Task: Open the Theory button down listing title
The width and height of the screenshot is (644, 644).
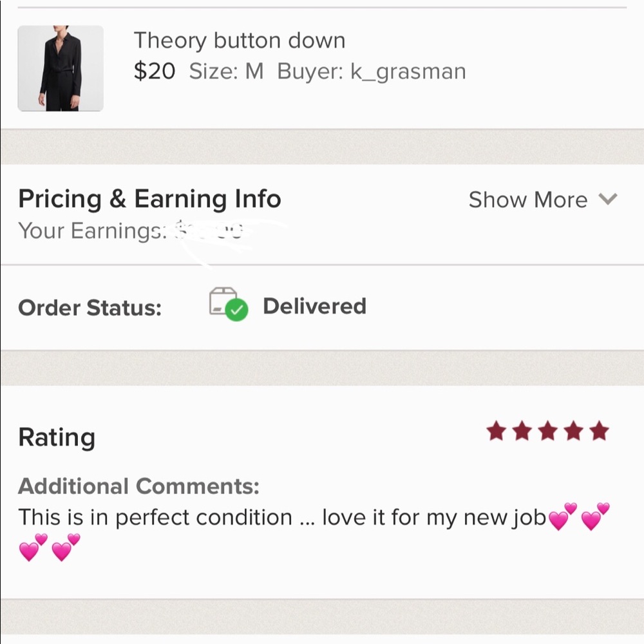Action: tap(240, 40)
